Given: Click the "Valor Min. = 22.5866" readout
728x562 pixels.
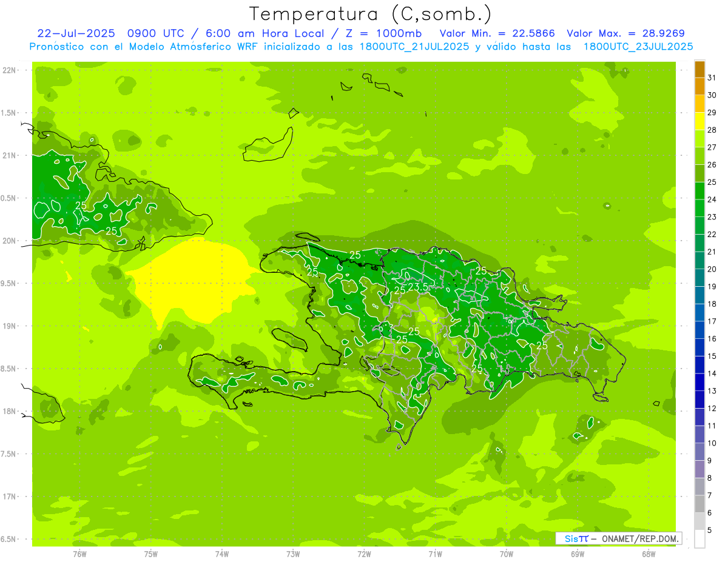Looking at the screenshot, I should coord(497,33).
